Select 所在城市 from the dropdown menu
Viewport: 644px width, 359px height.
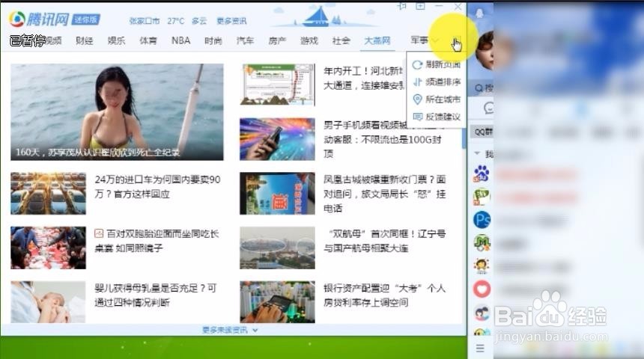tap(436, 99)
